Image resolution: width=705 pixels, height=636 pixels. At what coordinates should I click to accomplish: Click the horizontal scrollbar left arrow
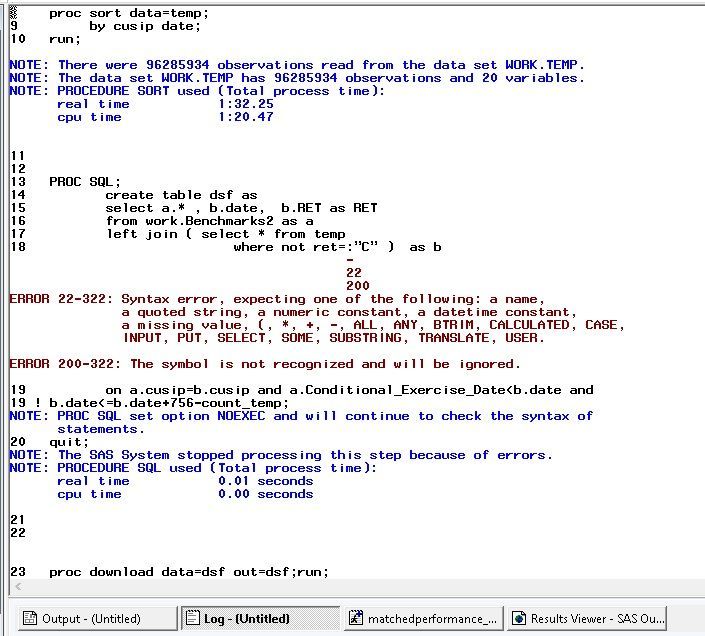tap(18, 587)
